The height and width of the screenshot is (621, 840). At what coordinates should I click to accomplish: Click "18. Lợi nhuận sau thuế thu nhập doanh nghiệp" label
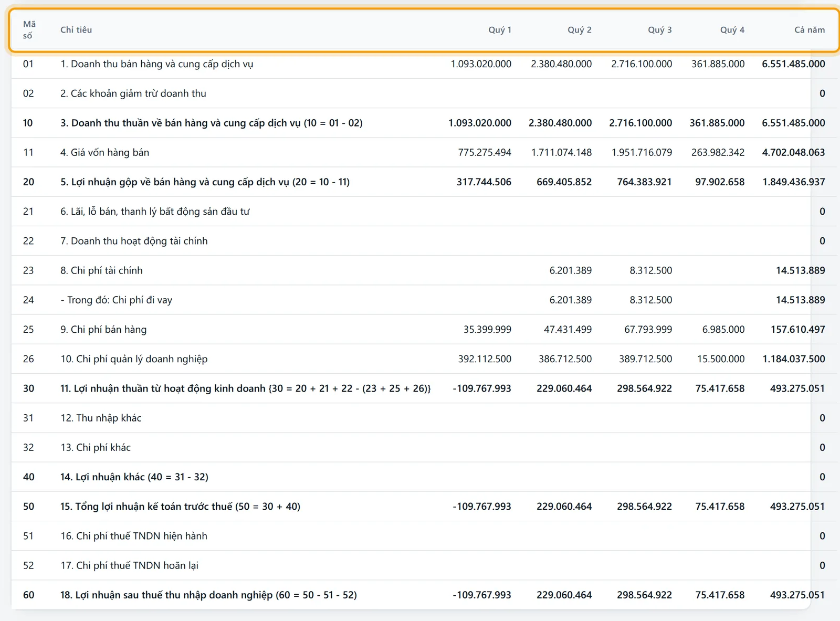[208, 595]
